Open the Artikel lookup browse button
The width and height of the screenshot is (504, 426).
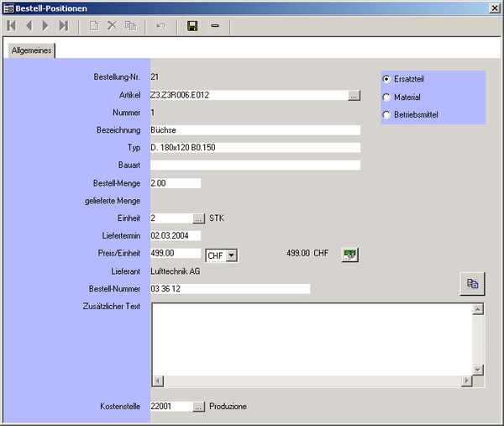coord(354,96)
